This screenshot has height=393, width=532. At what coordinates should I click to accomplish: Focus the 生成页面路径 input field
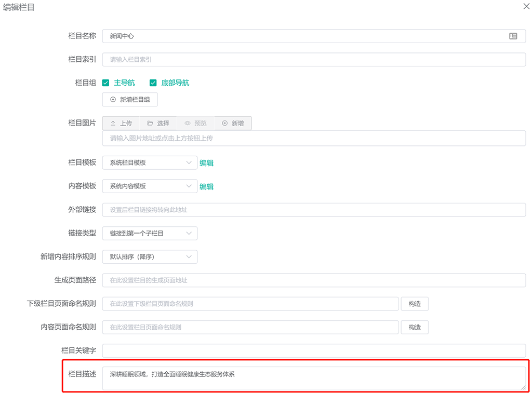pos(314,280)
